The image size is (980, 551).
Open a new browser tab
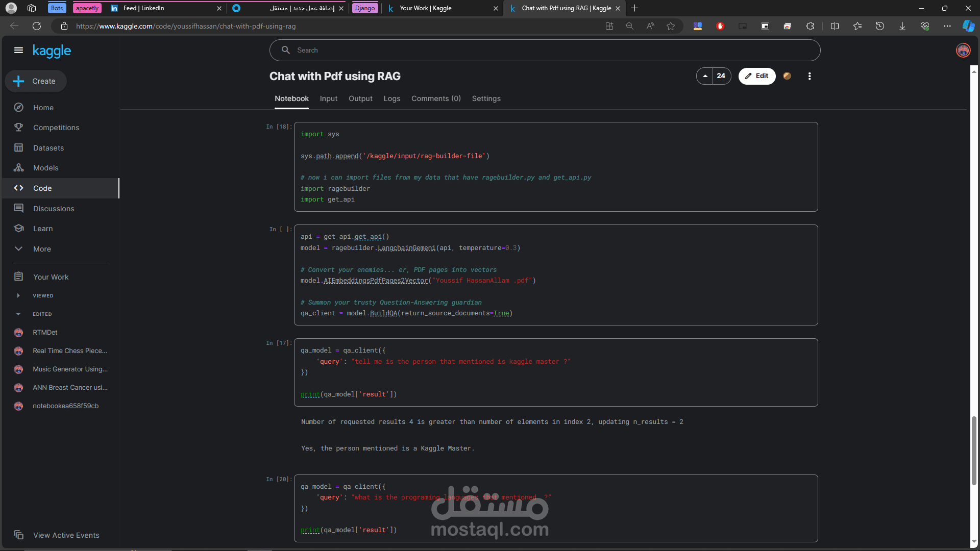[x=634, y=8]
